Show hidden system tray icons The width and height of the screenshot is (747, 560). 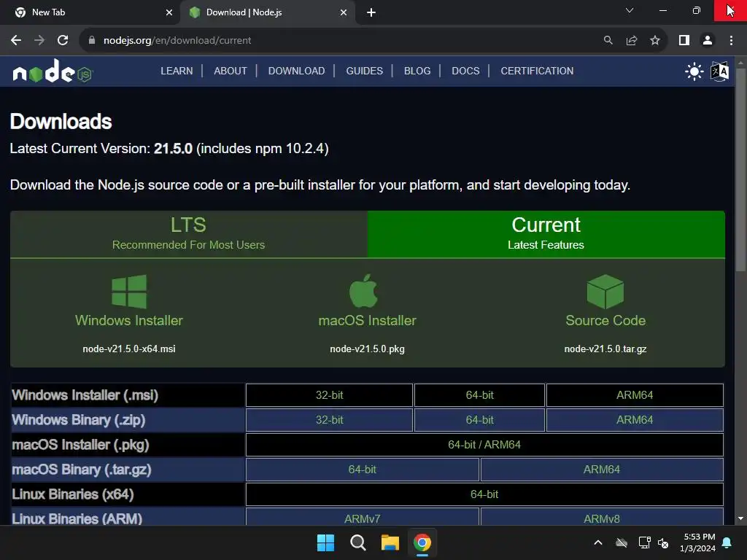coord(598,542)
